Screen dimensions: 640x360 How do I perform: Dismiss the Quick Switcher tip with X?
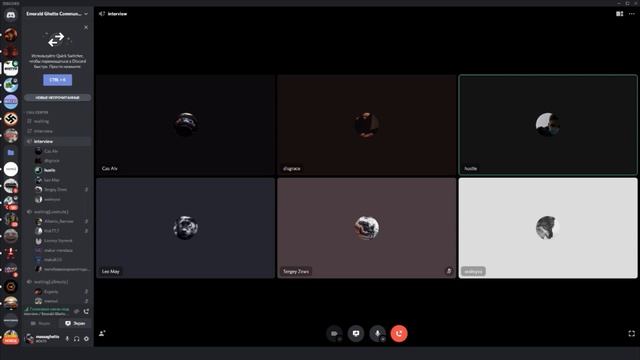coord(86,27)
